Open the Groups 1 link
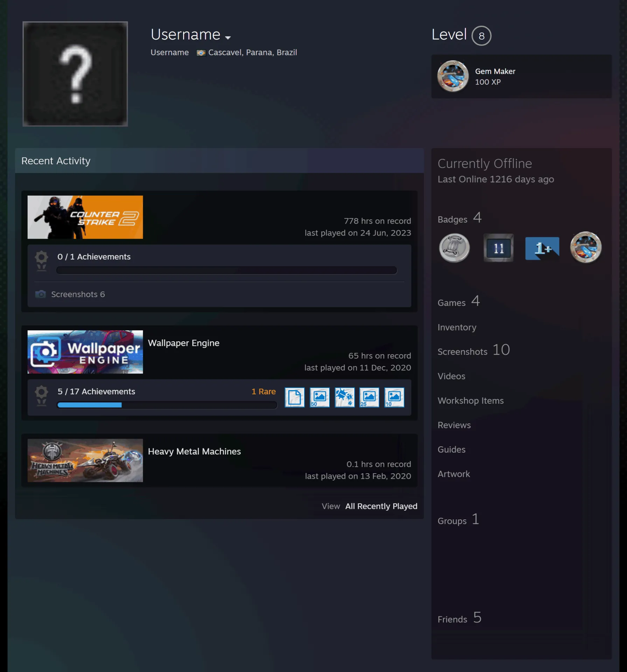Viewport: 627px width, 672px height. [x=458, y=520]
